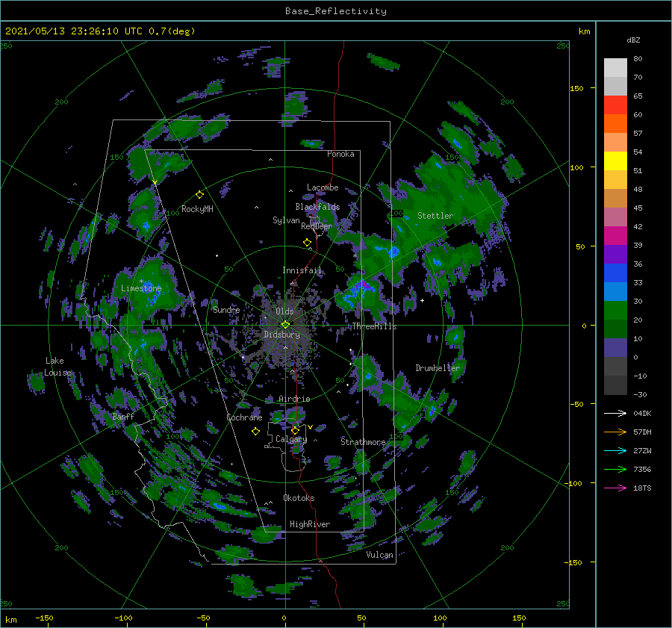The image size is (672, 628).
Task: Click the RockyMH label
Action: 197,209
